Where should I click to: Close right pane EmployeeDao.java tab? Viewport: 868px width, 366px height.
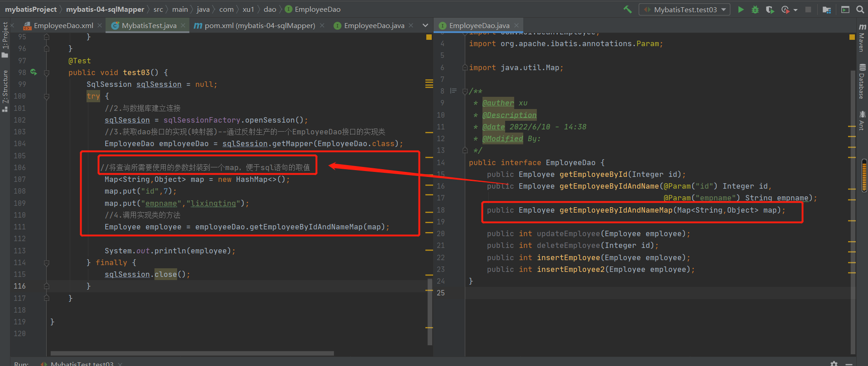click(516, 25)
